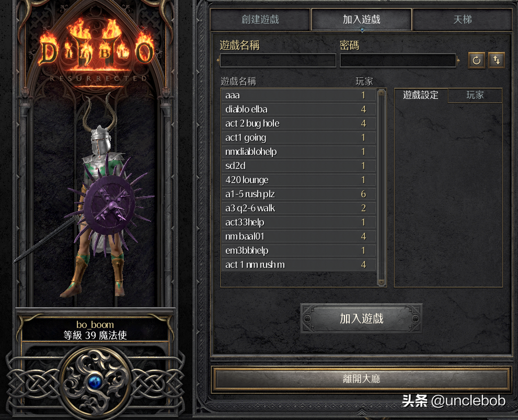The width and height of the screenshot is (518, 420).
Task: Choose the "nm baal01" game row
Action: [298, 236]
